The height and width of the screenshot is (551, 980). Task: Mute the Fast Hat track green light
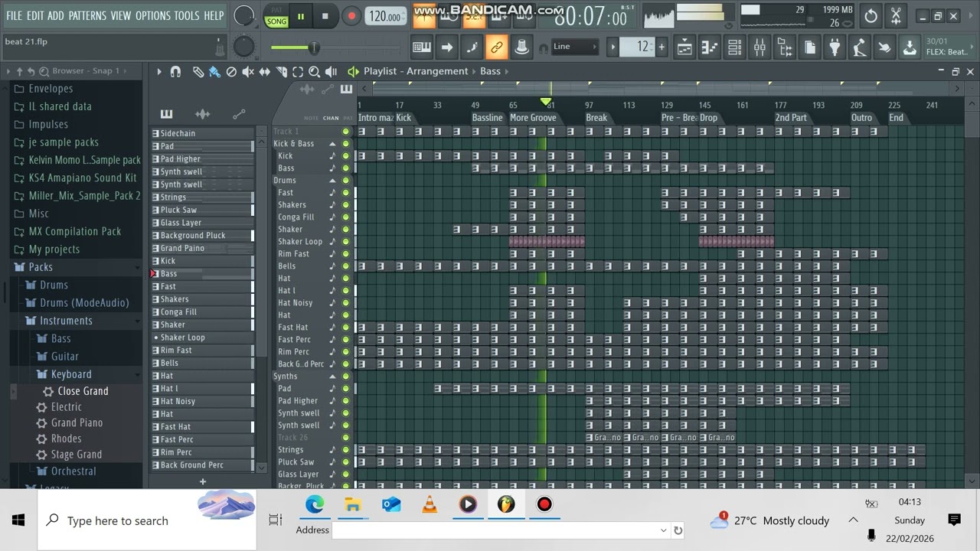(x=346, y=328)
